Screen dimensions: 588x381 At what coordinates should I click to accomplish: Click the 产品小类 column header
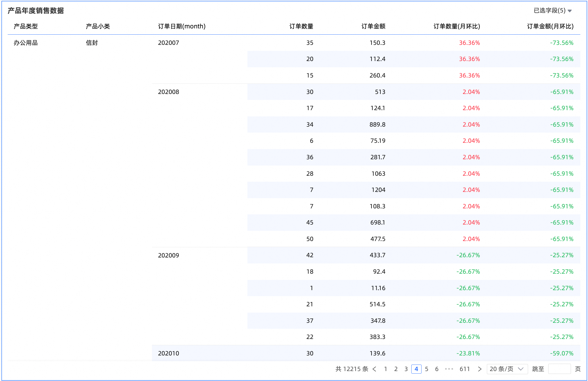(98, 26)
